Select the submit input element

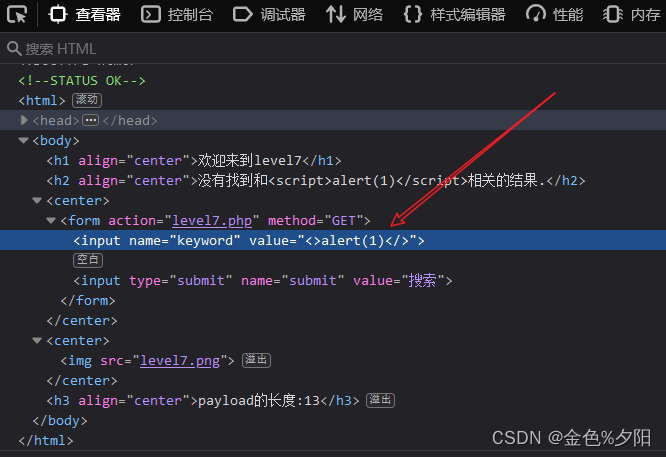pos(263,280)
